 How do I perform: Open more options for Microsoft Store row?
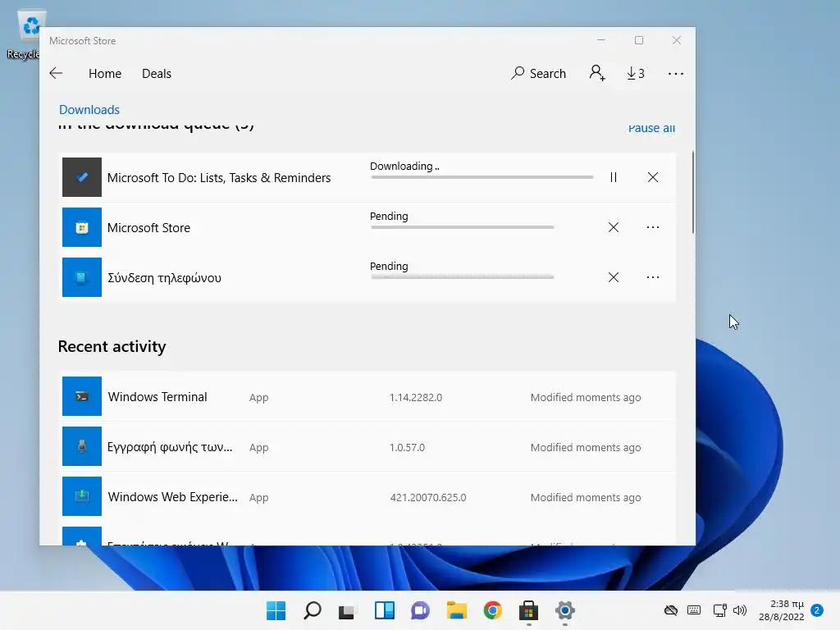click(652, 227)
